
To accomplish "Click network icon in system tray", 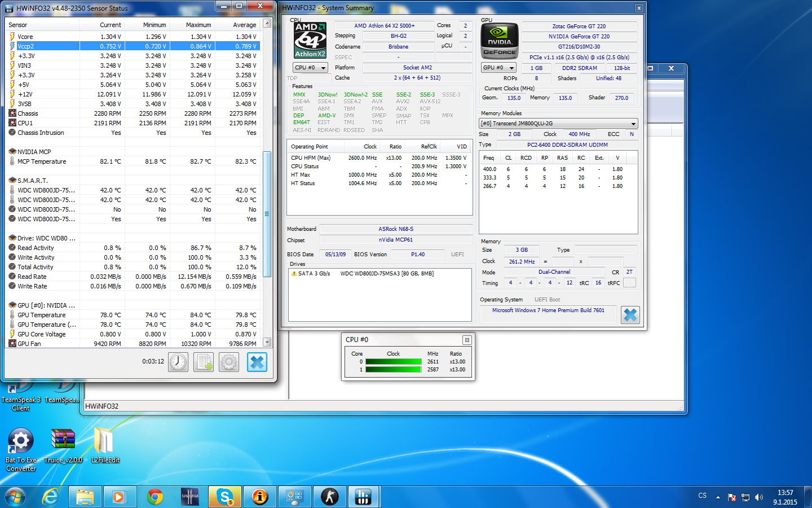I will pos(745,497).
